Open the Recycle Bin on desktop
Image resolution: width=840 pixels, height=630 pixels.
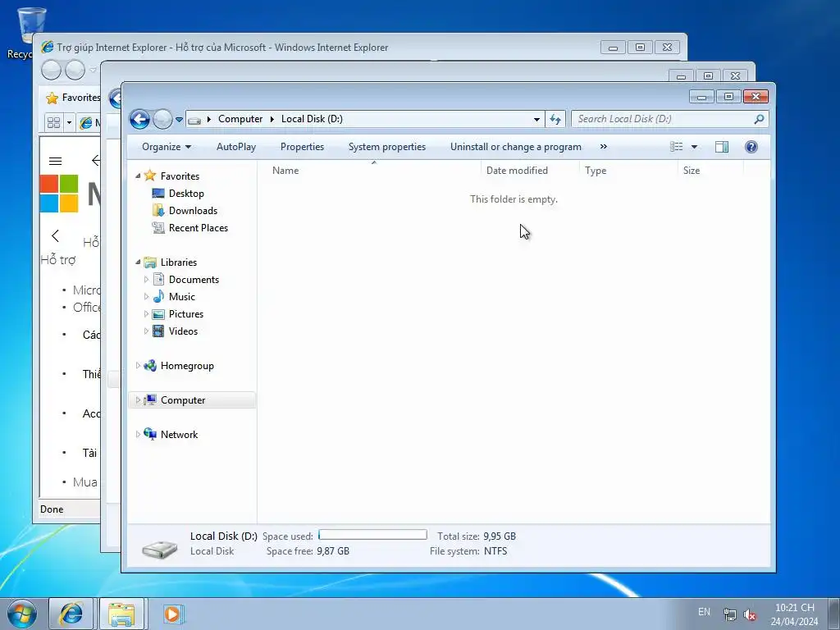31,25
